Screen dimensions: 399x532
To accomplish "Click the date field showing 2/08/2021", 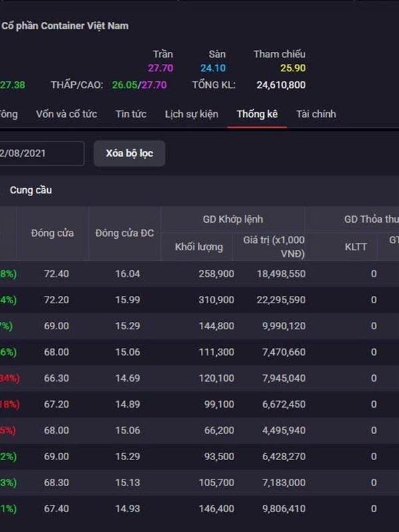I will point(42,154).
